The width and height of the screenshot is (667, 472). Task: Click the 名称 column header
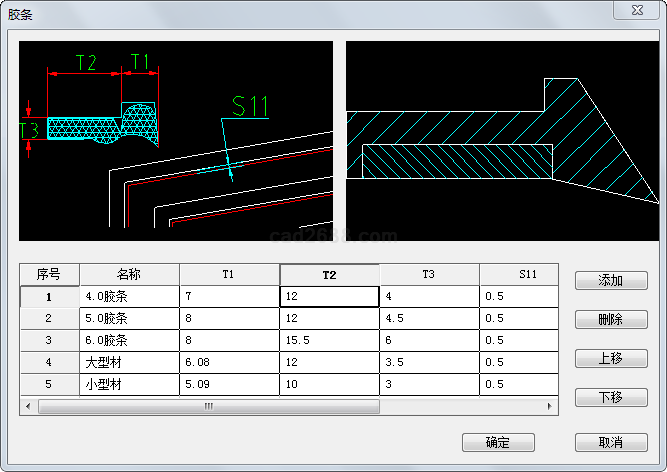129,274
